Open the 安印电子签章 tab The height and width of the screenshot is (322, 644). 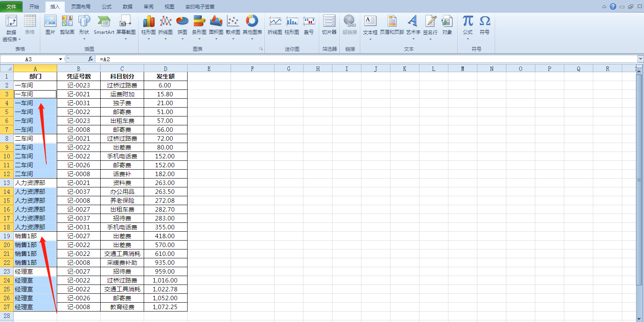[x=200, y=6]
